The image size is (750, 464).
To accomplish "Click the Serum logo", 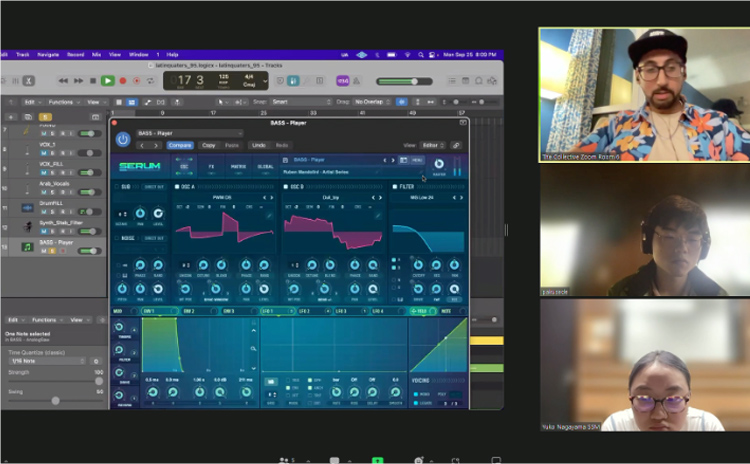I will pyautogui.click(x=140, y=166).
